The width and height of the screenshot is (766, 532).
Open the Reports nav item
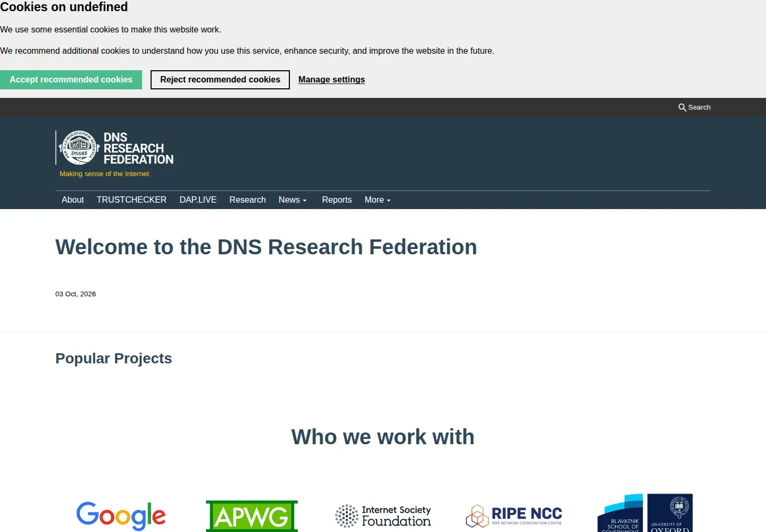tap(337, 200)
